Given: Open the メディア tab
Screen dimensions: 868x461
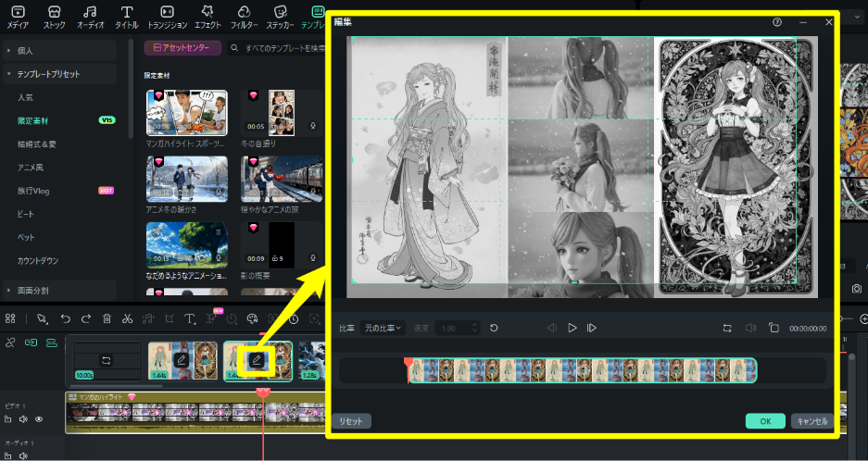Looking at the screenshot, I should coord(18,18).
